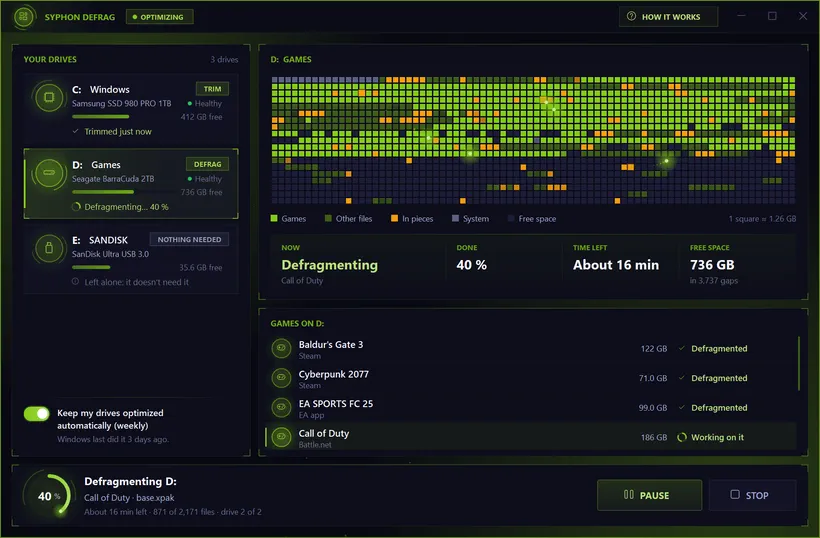Click the Cyberpunk 2077 Defragmented checkmark
Viewport: 820px width, 538px height.
[681, 377]
